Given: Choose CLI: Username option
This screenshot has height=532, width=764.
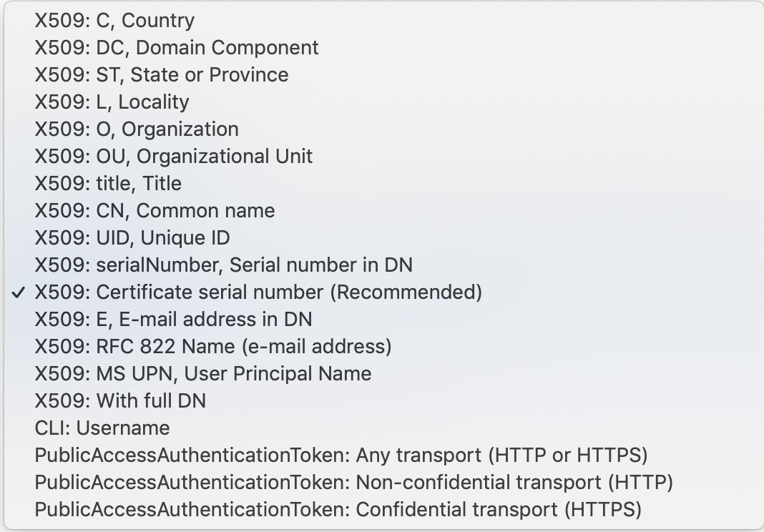Looking at the screenshot, I should coord(102,428).
